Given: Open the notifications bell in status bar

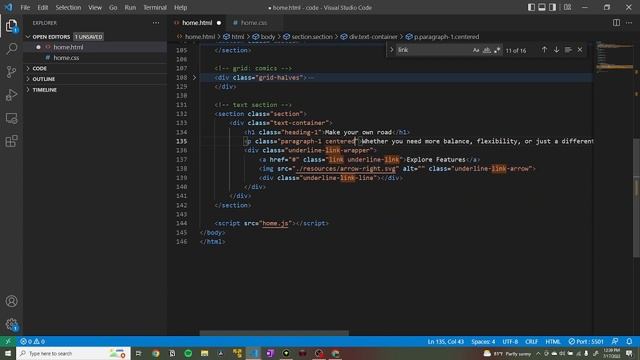Looking at the screenshot, I should [629, 342].
